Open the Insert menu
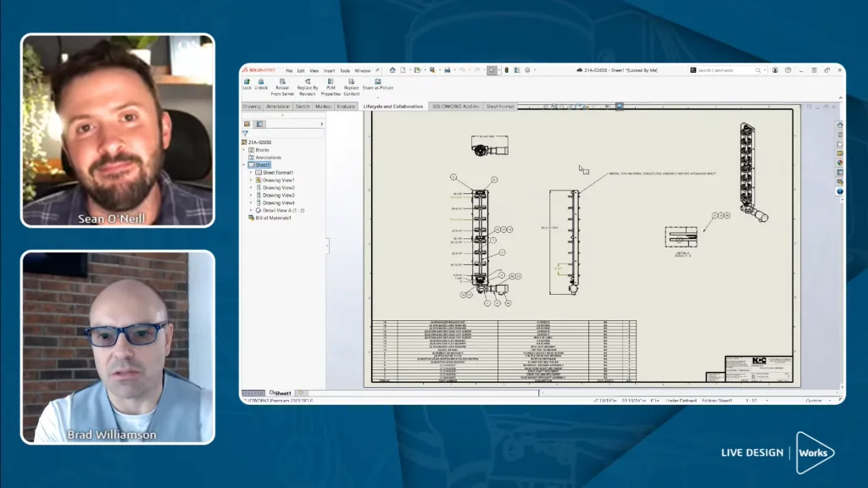The width and height of the screenshot is (868, 488). (x=329, y=70)
